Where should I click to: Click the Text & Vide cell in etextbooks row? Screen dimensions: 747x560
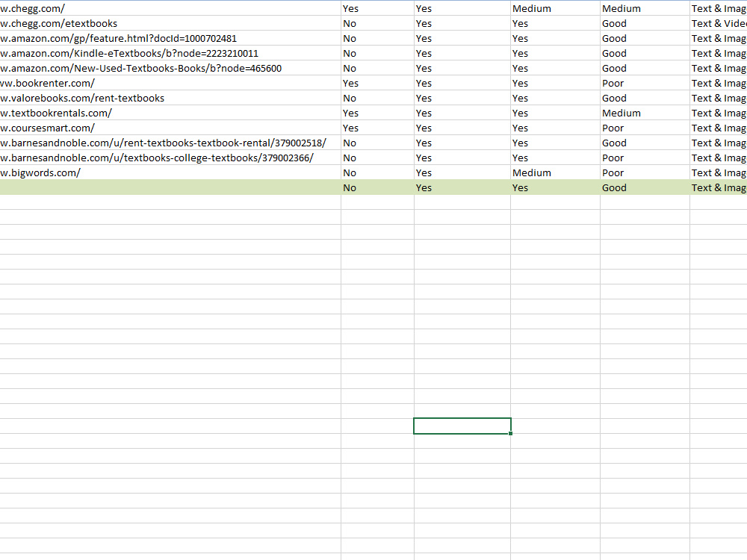point(719,23)
